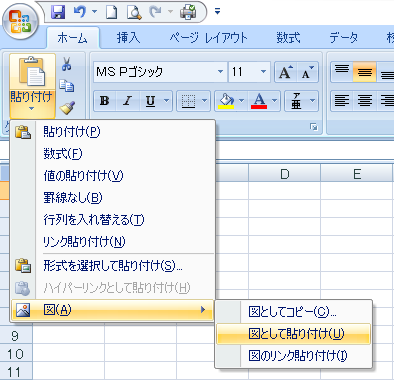
Task: Select column E header
Action: [357, 174]
